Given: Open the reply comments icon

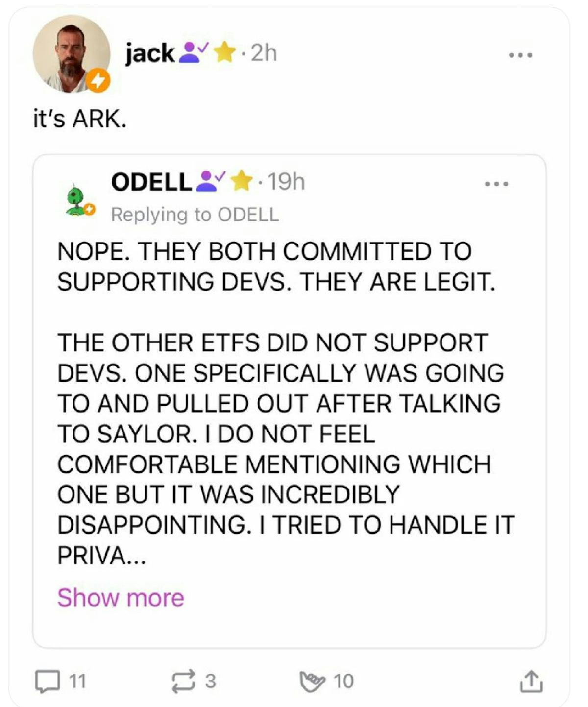Looking at the screenshot, I should coord(48,682).
